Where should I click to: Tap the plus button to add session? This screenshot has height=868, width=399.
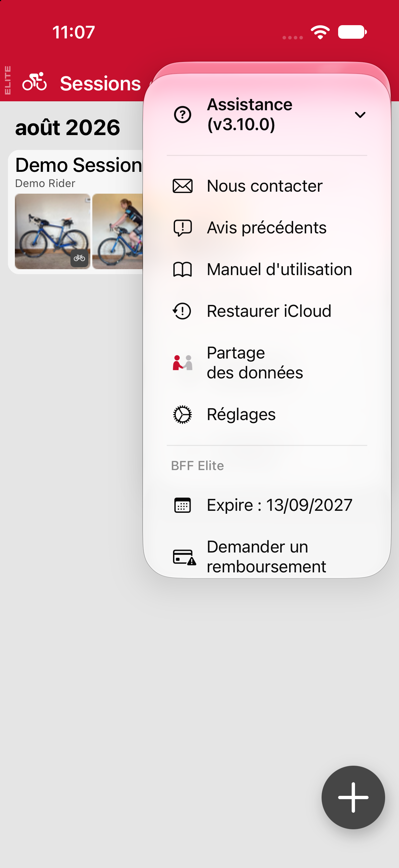[353, 797]
